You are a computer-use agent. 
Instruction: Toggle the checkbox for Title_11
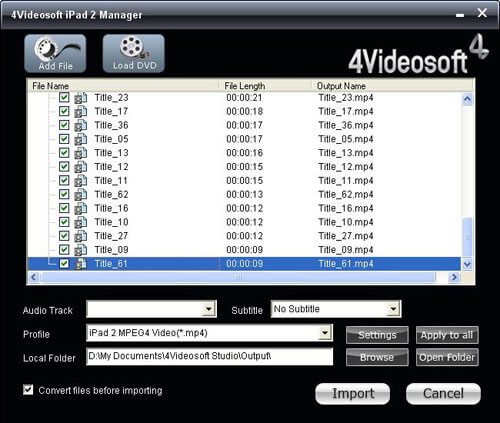coord(64,180)
